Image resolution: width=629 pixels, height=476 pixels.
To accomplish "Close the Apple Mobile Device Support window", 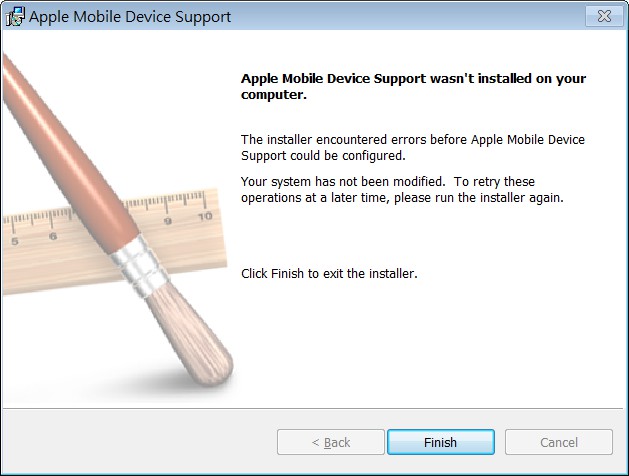I will pos(603,16).
